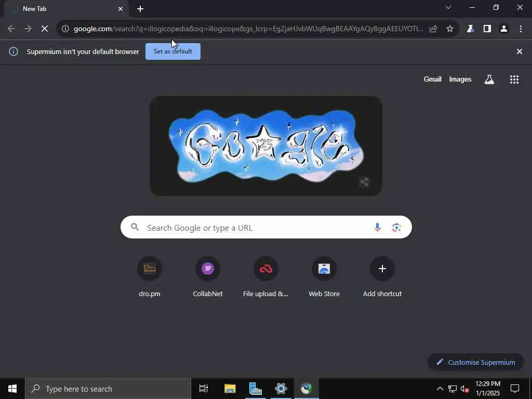Open the Settings gear app on taskbar
This screenshot has width=532, height=399.
[x=281, y=389]
